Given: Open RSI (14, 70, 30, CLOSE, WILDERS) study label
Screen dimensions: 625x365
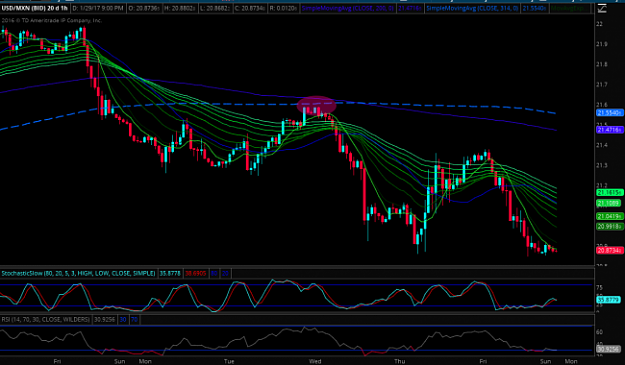Looking at the screenshot, I should point(45,320).
